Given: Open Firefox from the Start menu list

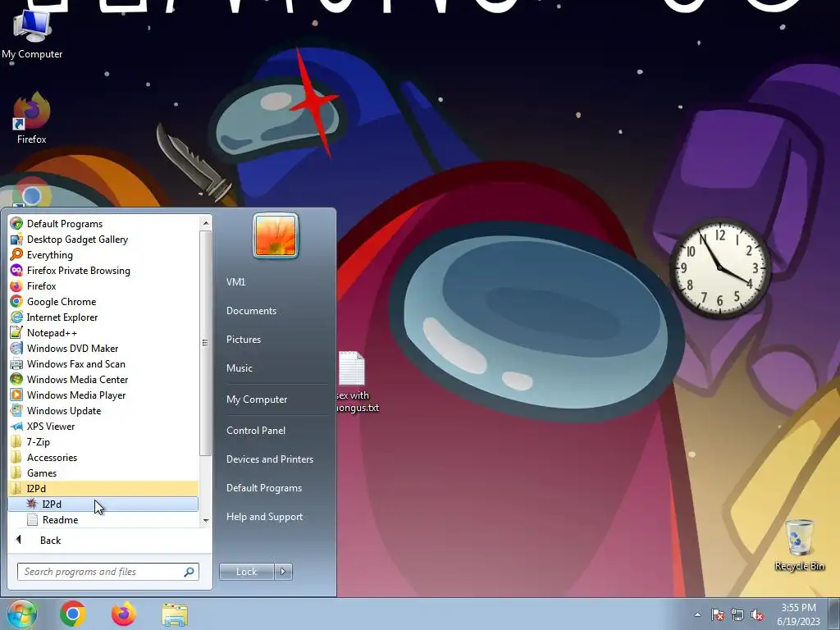Looking at the screenshot, I should (x=103, y=286).
